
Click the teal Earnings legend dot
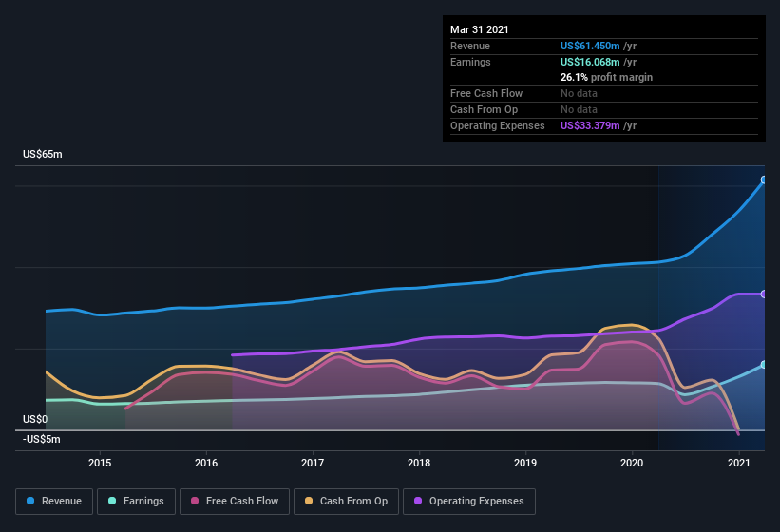coord(112,501)
